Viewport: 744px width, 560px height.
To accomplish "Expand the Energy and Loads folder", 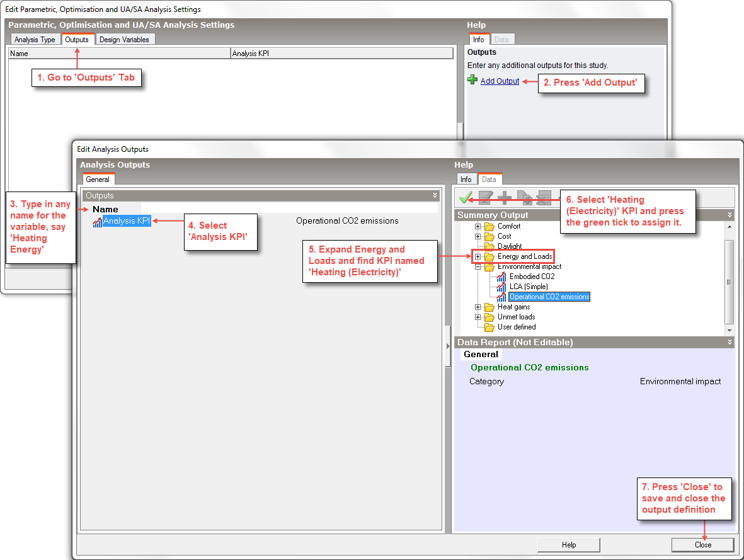I will pos(478,256).
